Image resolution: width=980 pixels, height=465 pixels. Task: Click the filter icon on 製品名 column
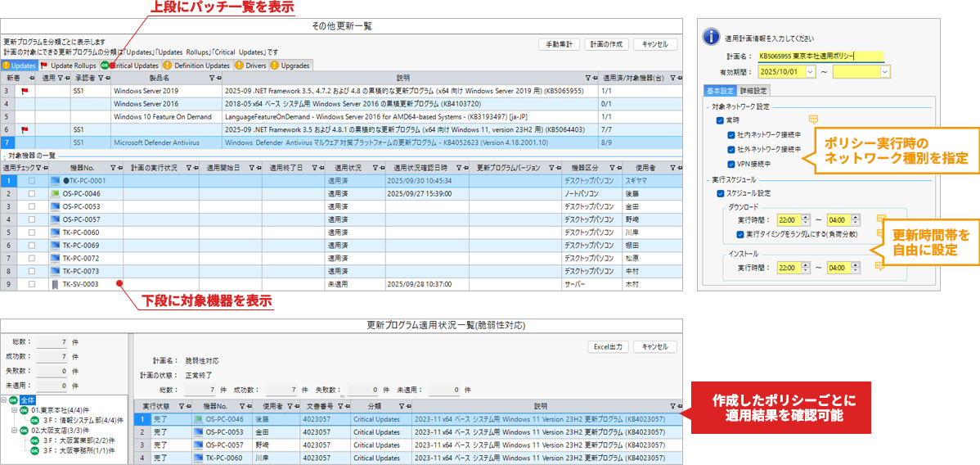click(x=211, y=78)
